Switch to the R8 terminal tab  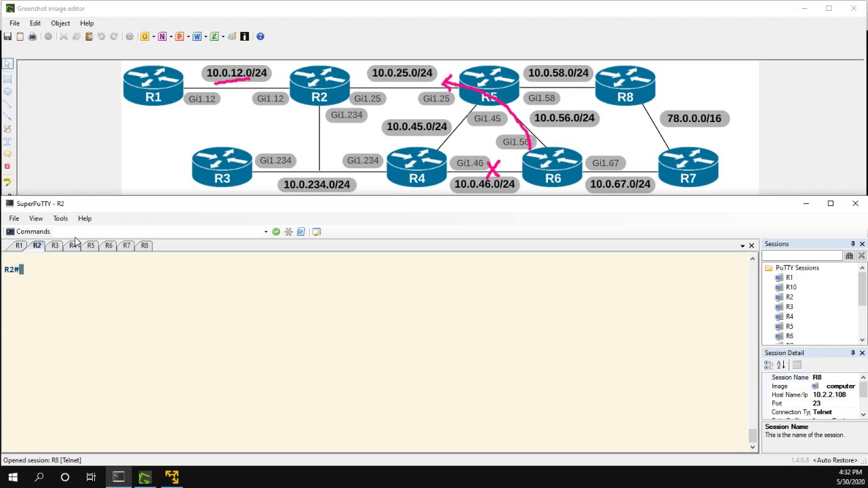[x=144, y=245]
